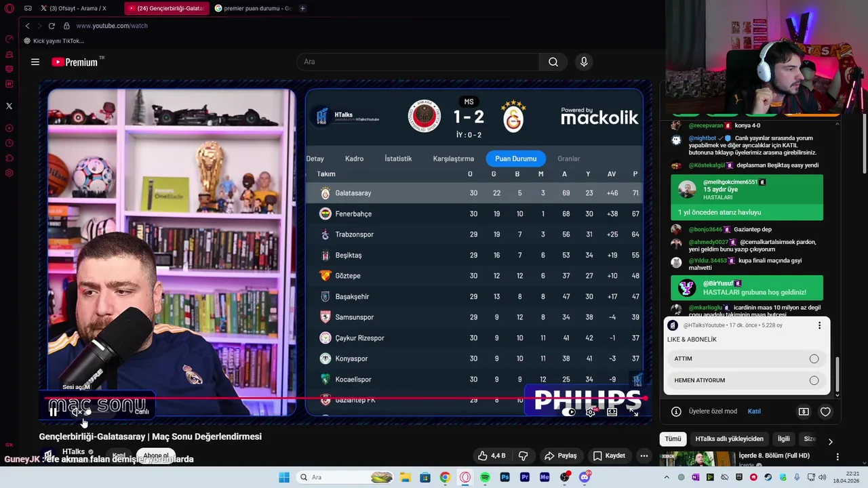Click the red video progress bar

[346, 399]
